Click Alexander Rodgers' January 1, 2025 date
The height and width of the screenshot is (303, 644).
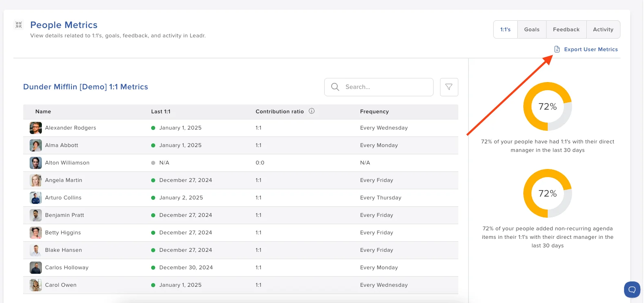click(x=180, y=128)
